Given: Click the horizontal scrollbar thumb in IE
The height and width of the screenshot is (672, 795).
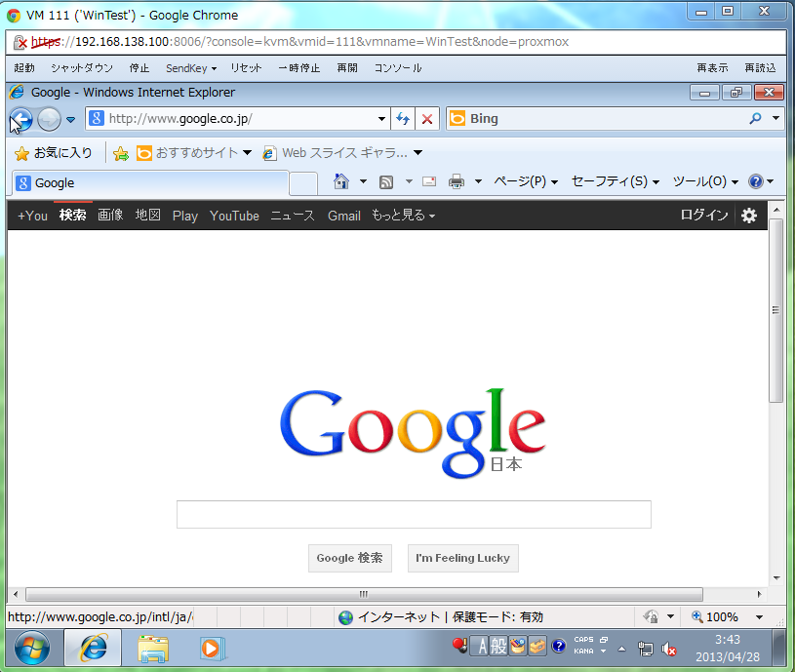Looking at the screenshot, I should coord(364,594).
